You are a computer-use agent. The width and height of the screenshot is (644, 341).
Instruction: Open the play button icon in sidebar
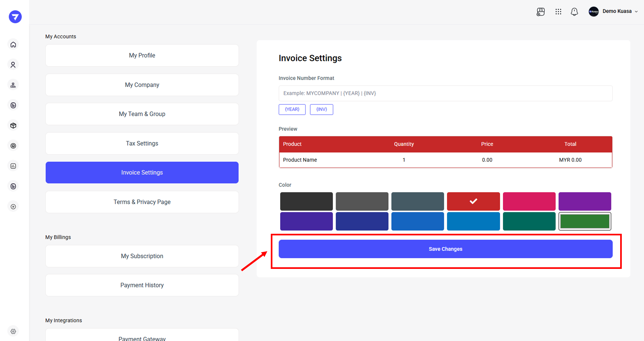coord(13,207)
